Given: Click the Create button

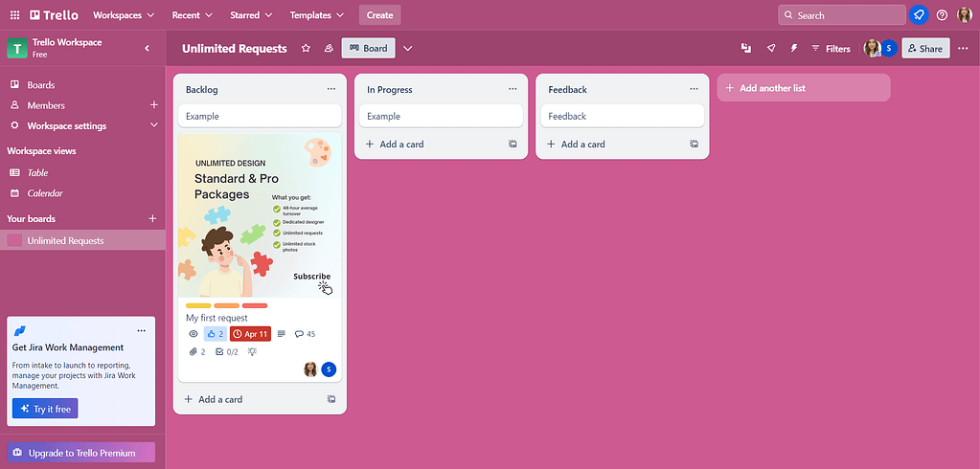Looking at the screenshot, I should [380, 15].
